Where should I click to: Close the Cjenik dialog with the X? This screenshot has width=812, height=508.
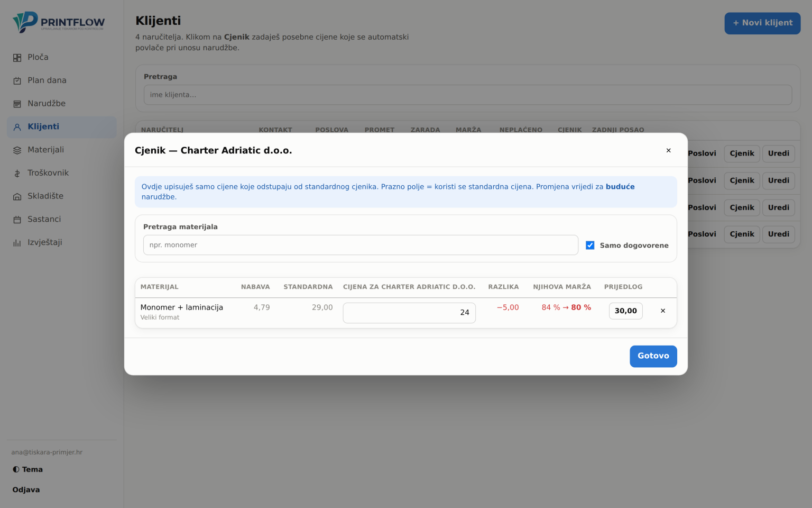pos(669,150)
